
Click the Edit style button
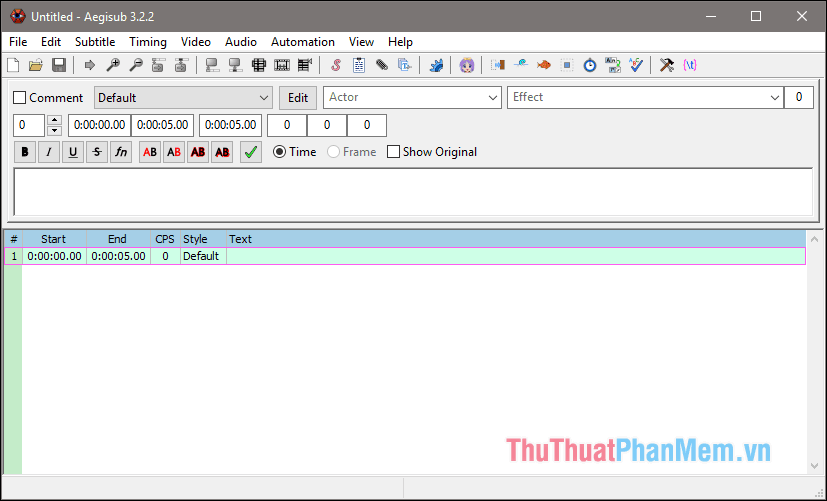[298, 98]
